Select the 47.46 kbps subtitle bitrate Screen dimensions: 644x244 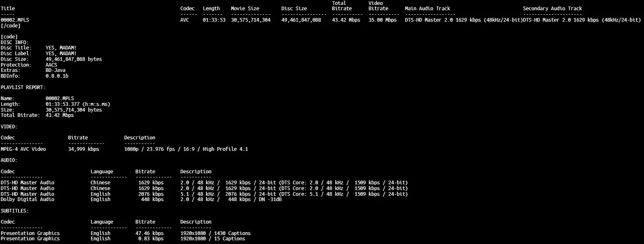point(149,233)
